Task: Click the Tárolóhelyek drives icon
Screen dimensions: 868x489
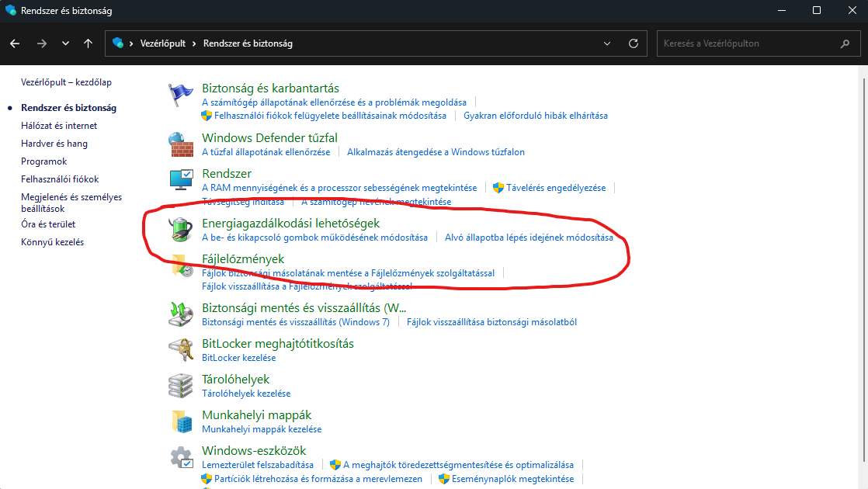Action: tap(181, 386)
